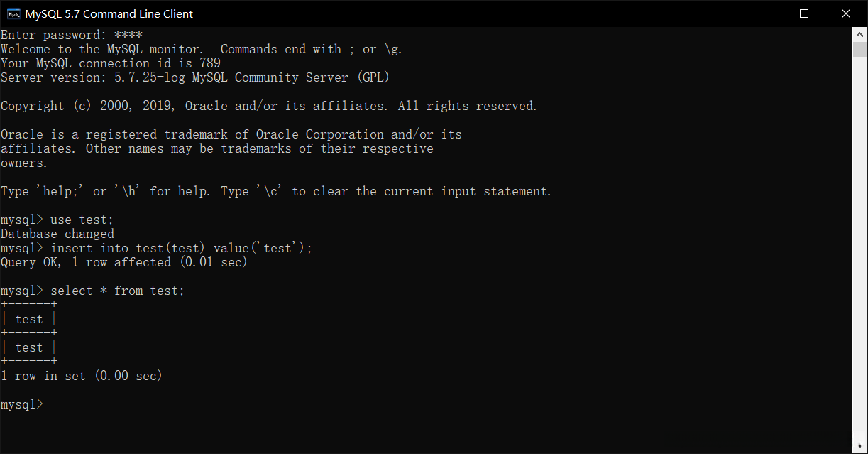Viewport: 868px width, 454px height.
Task: Click the "test" data row in result table
Action: point(29,347)
